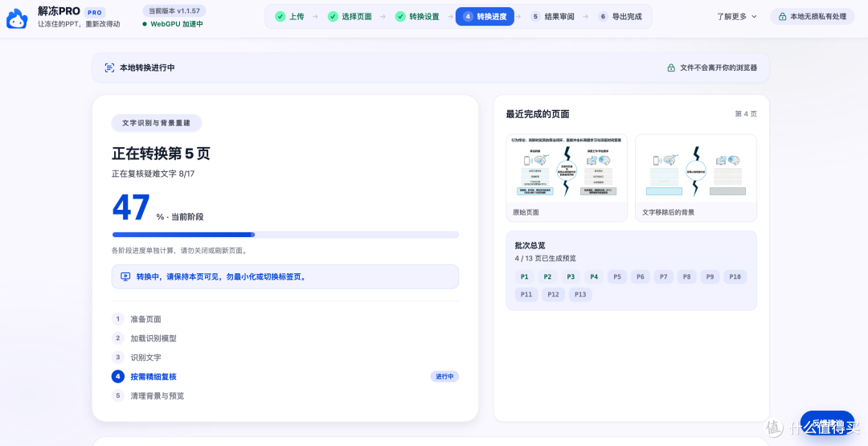Viewport: 868px width, 446px height.
Task: Select page chip P8
Action: click(687, 276)
